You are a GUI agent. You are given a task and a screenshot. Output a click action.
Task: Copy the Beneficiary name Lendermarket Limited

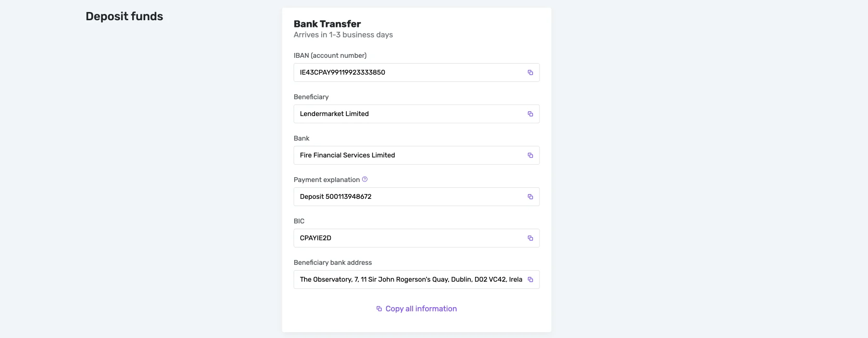(x=530, y=114)
